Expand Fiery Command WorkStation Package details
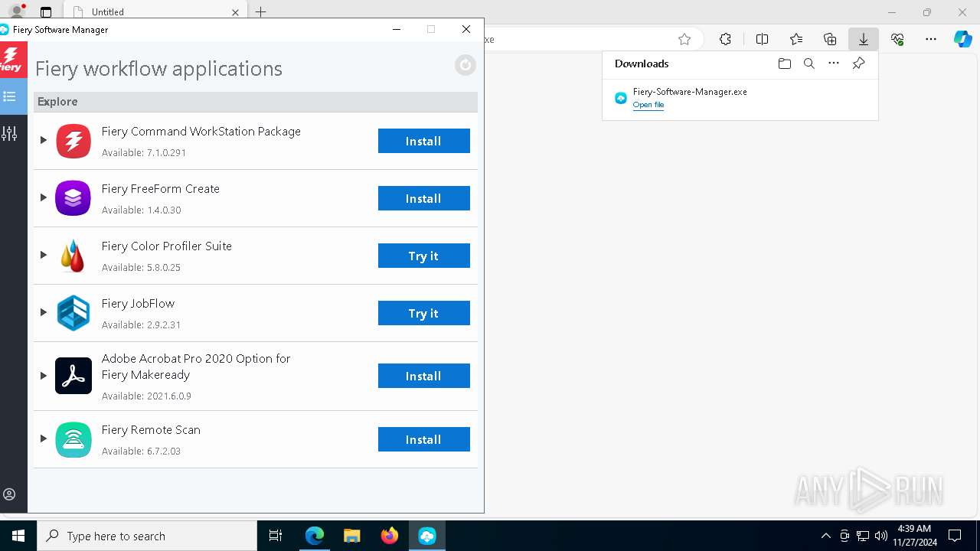This screenshot has width=980, height=551. pyautogui.click(x=44, y=140)
